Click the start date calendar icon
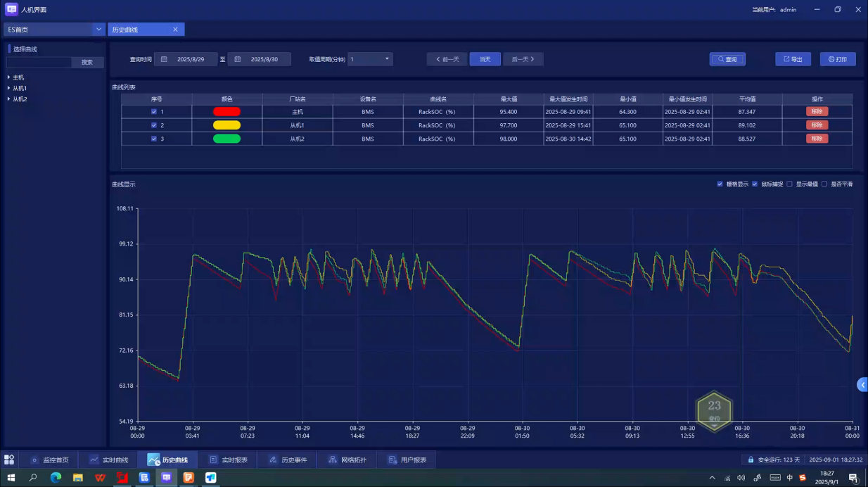Screen dimensions: 868x487 pos(164,60)
